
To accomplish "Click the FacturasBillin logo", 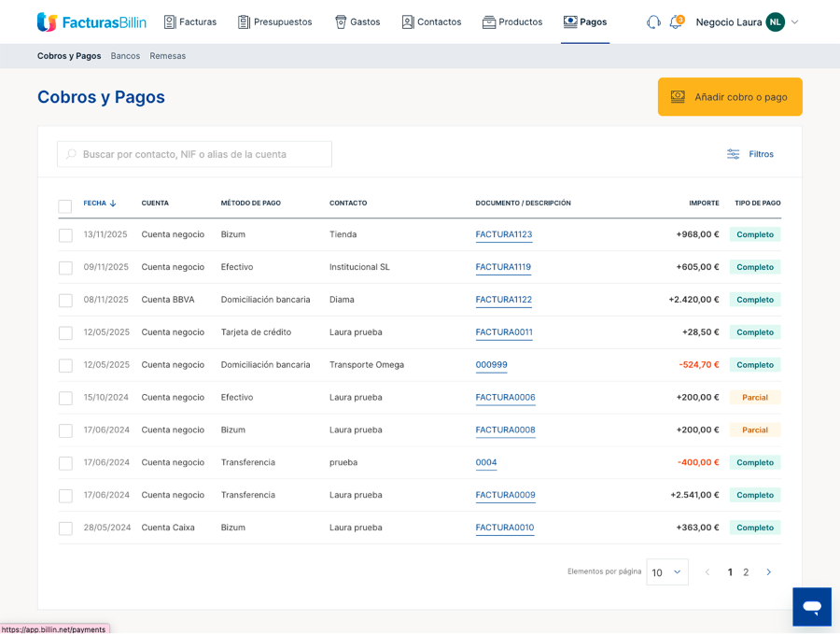I will 91,21.
